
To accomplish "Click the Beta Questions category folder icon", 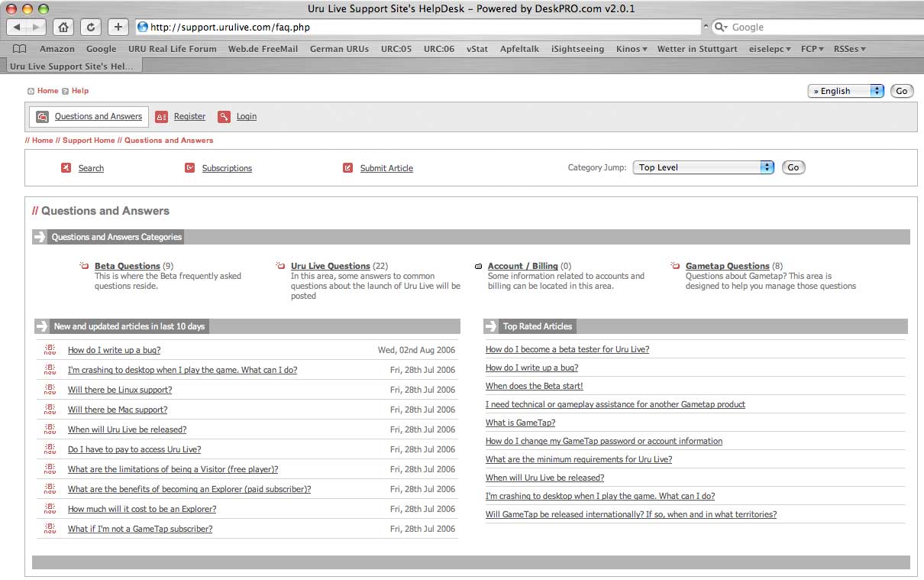I will click(84, 266).
